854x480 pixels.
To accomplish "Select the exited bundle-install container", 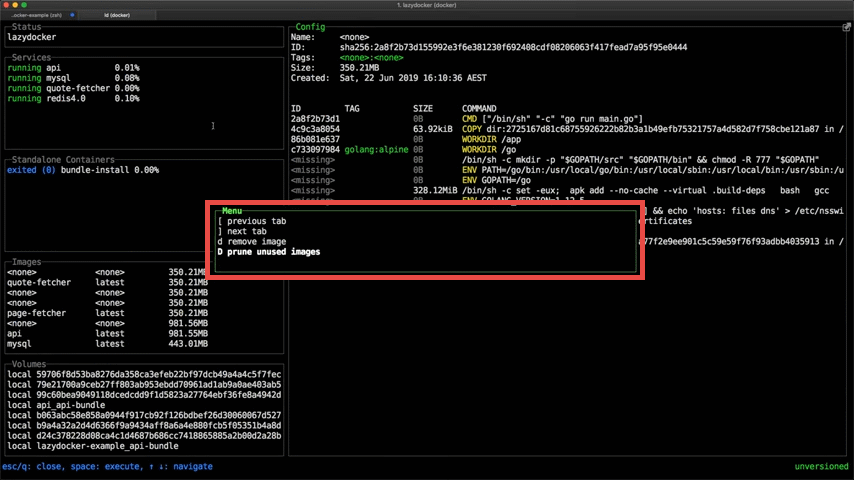I will pyautogui.click(x=82, y=170).
